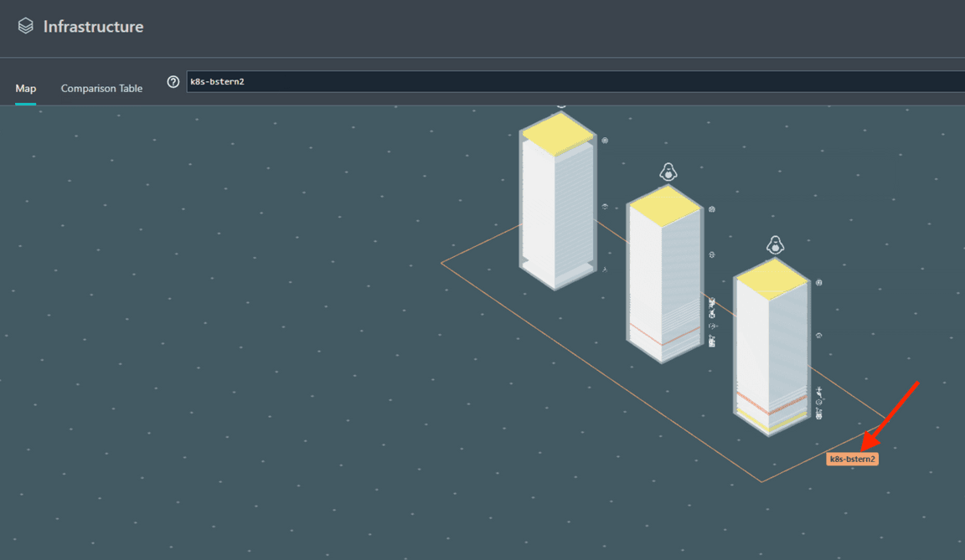Select the k8s-bstern2 zone label

tap(852, 460)
